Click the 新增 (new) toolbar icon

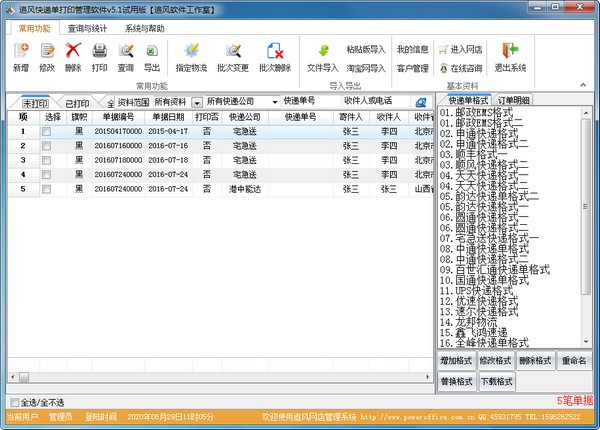(21, 50)
